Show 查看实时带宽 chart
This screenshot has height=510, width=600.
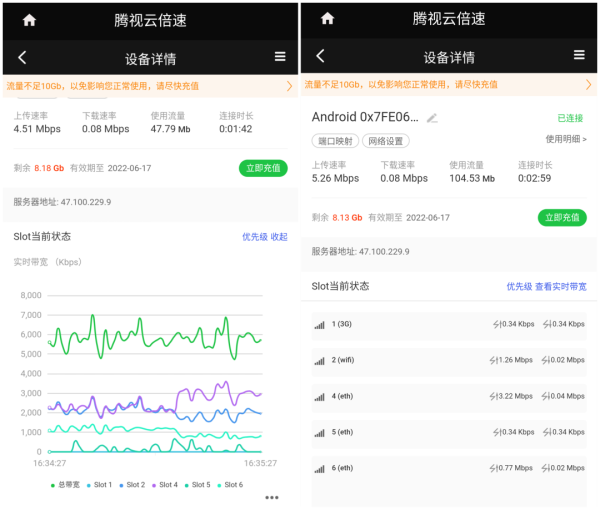561,286
